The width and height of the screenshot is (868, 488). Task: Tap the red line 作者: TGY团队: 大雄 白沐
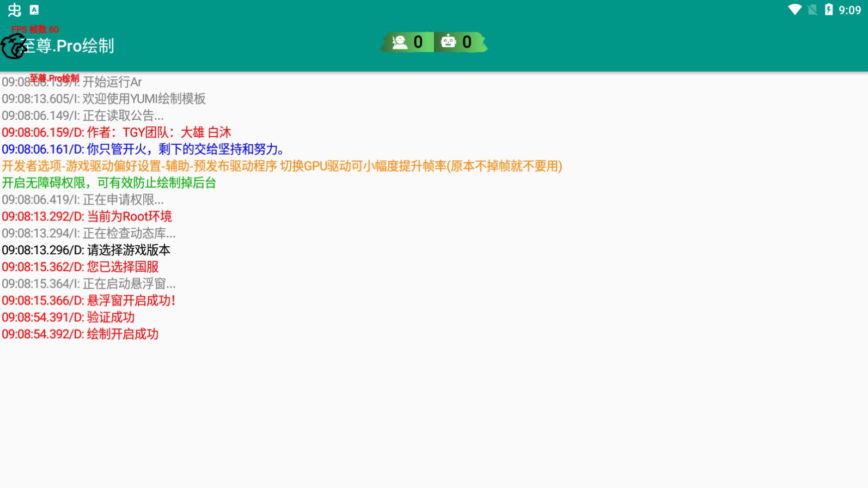[117, 132]
